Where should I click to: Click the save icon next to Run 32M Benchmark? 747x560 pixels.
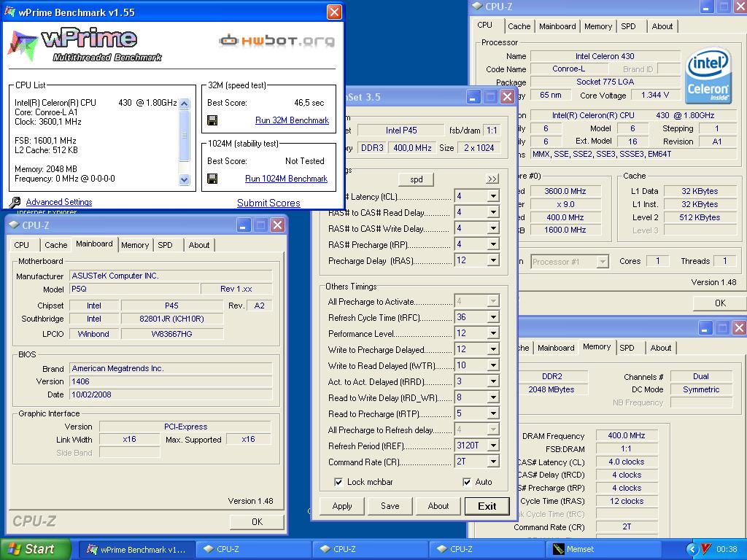pyautogui.click(x=212, y=120)
